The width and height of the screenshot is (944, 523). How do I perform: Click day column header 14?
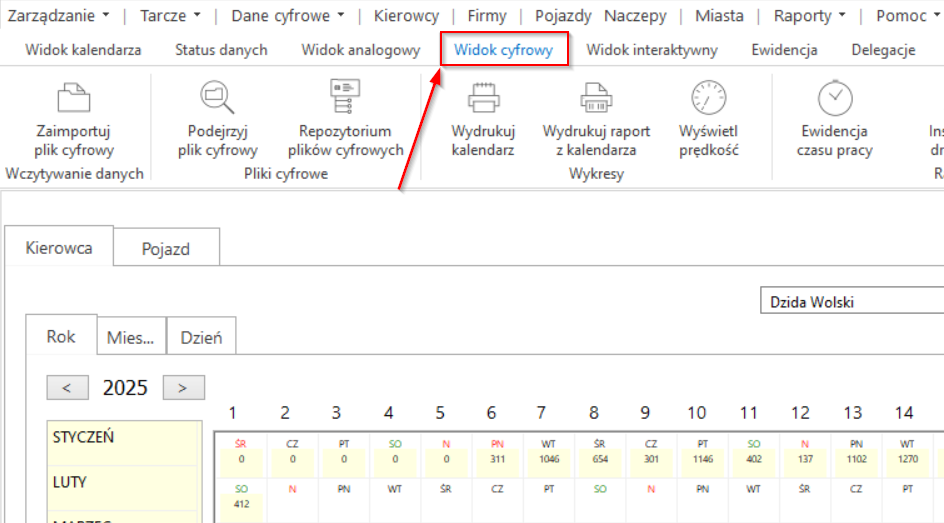tap(904, 413)
